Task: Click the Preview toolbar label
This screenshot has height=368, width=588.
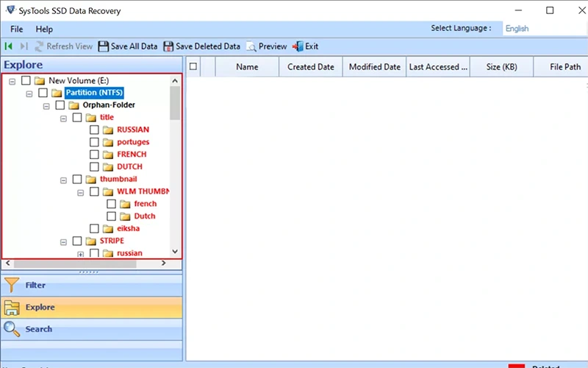Action: click(273, 46)
